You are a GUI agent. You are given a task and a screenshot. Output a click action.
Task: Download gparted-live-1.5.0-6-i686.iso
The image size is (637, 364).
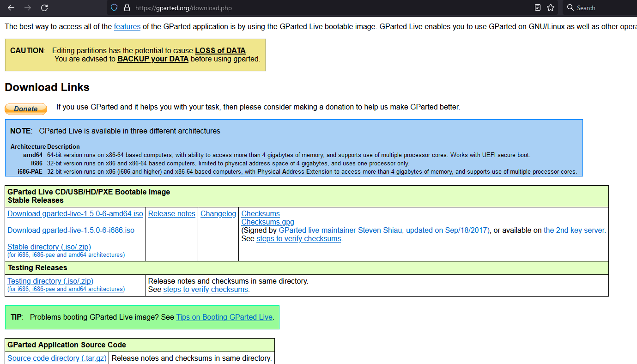coord(71,231)
